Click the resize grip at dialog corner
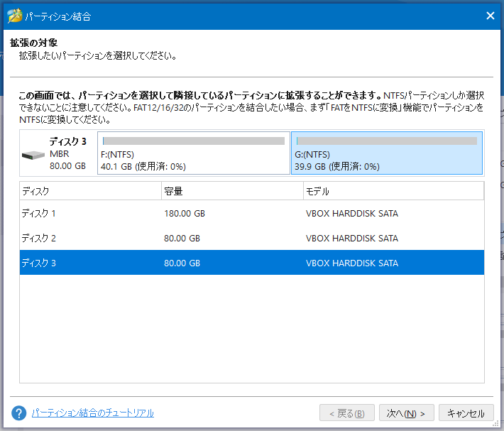504x431 pixels. point(495,424)
